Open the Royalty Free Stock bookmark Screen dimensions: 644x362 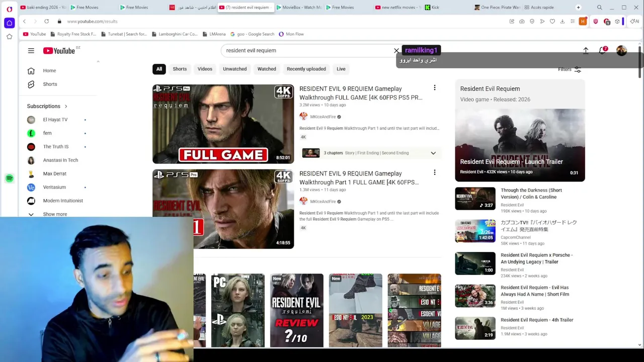pos(73,34)
